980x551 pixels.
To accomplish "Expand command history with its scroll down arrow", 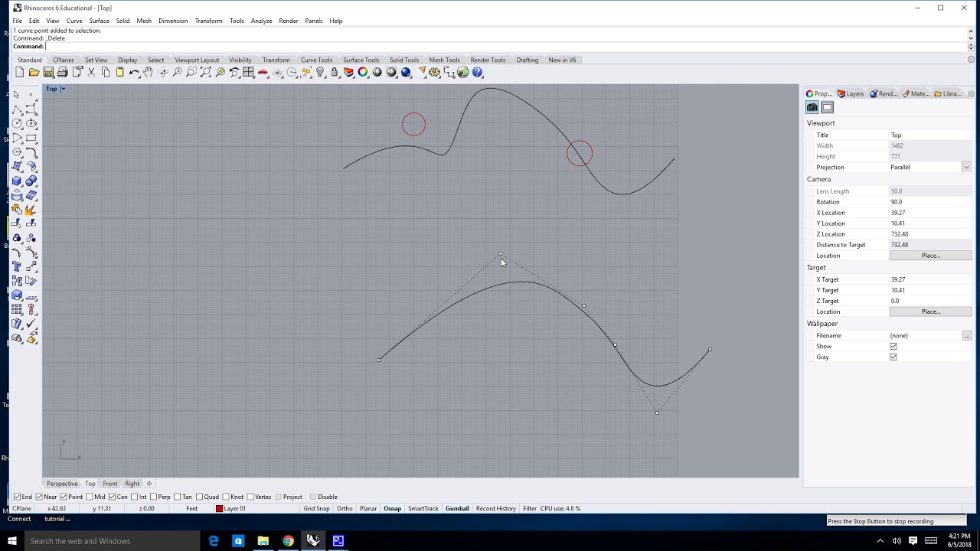I will coord(971,37).
